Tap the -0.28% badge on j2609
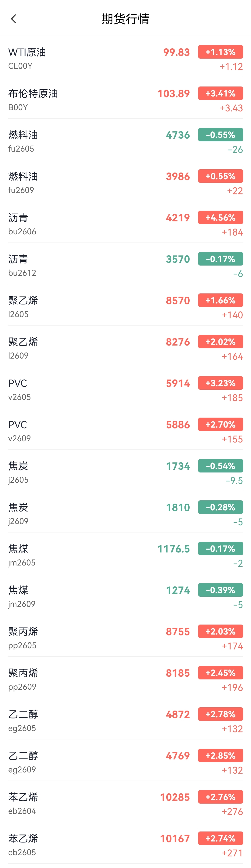This screenshot has height=868, width=251. 220,507
